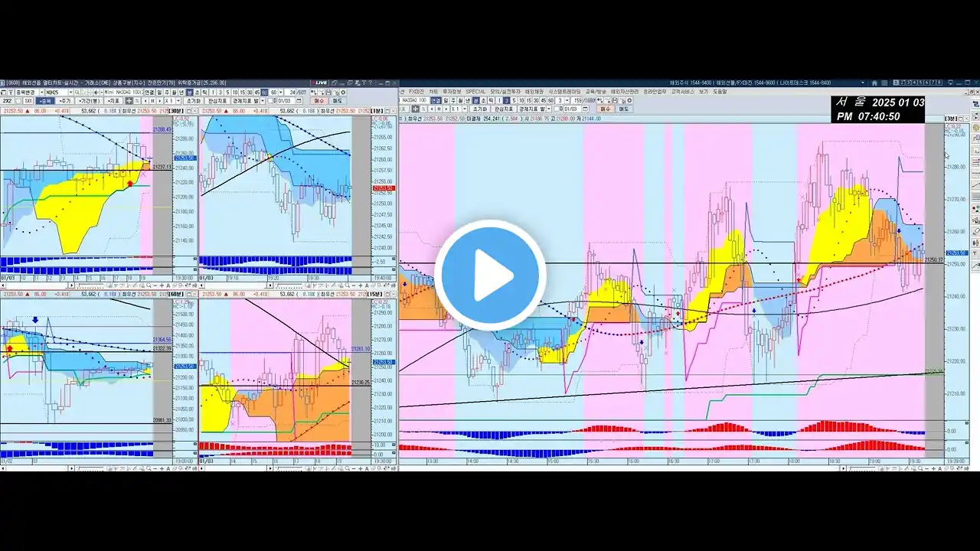Open the 시스템트레이딩 menu
980x551 pixels.
[x=565, y=92]
